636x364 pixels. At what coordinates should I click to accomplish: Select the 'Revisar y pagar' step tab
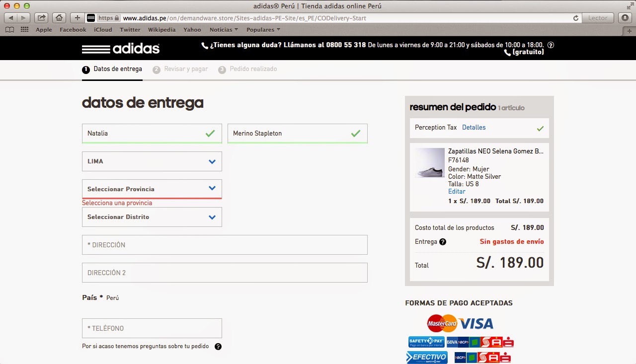coord(180,69)
